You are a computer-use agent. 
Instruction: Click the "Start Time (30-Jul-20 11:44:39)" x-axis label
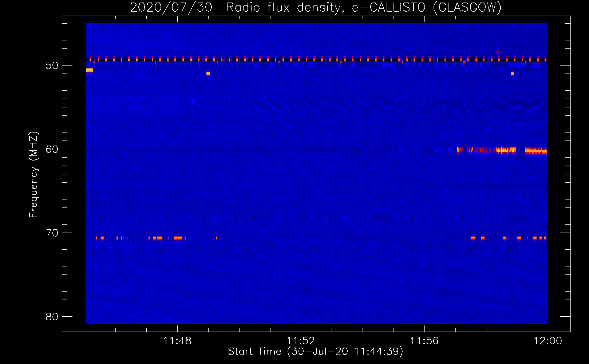[x=316, y=352]
